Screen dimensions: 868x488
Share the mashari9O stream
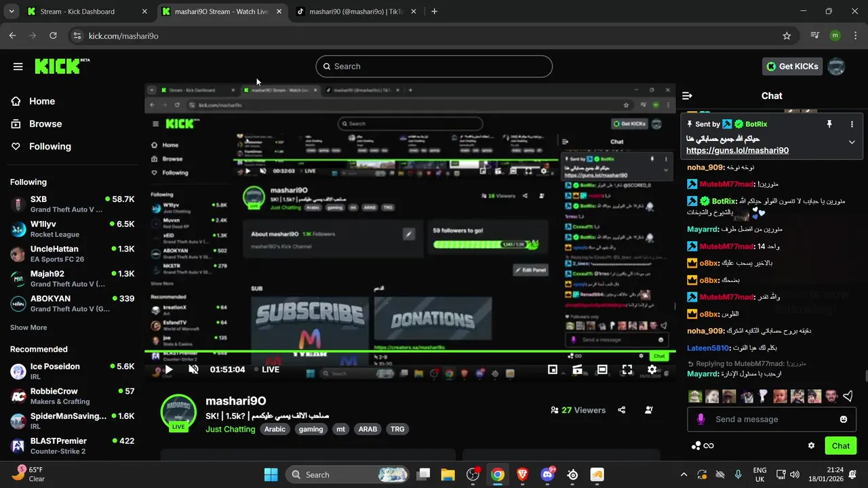tap(622, 410)
